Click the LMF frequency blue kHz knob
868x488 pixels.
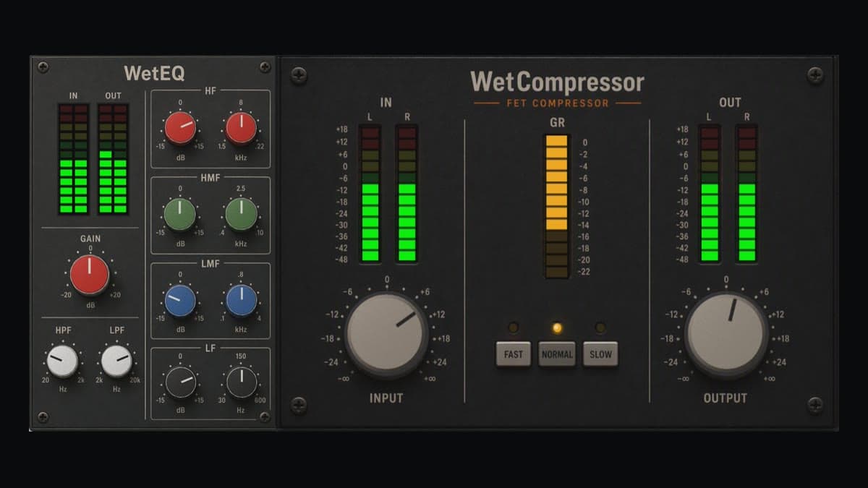[241, 300]
